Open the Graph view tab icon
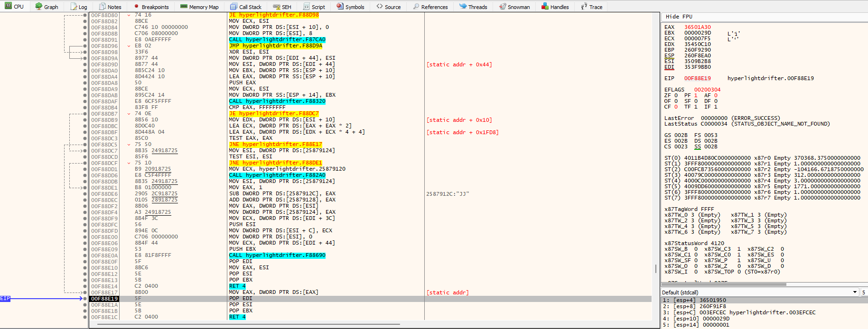The width and height of the screenshot is (868, 329). 39,7
